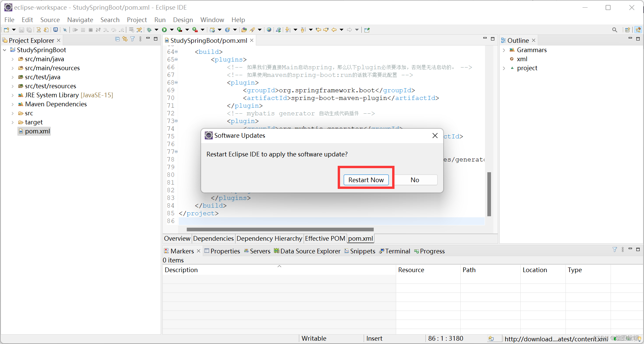Click the Terminate square icon
644x344 pixels.
(x=91, y=30)
